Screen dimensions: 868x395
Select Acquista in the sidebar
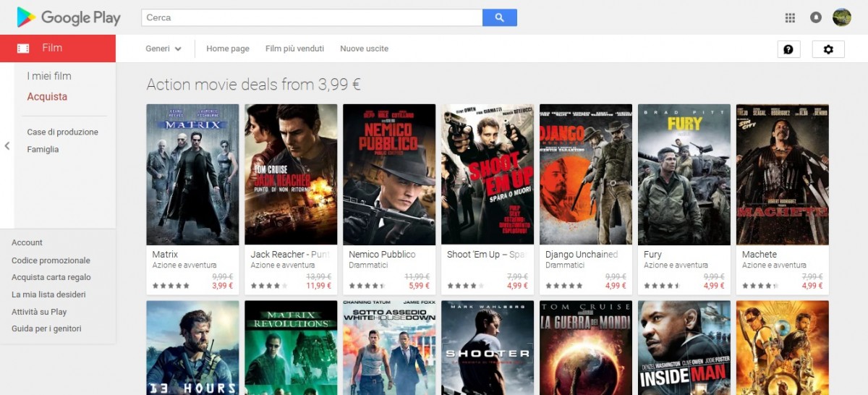[x=47, y=97]
